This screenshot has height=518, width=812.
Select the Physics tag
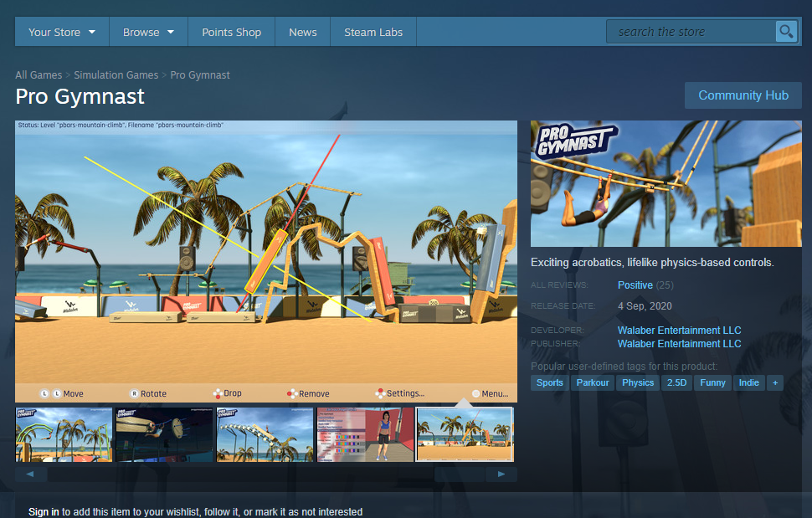638,383
